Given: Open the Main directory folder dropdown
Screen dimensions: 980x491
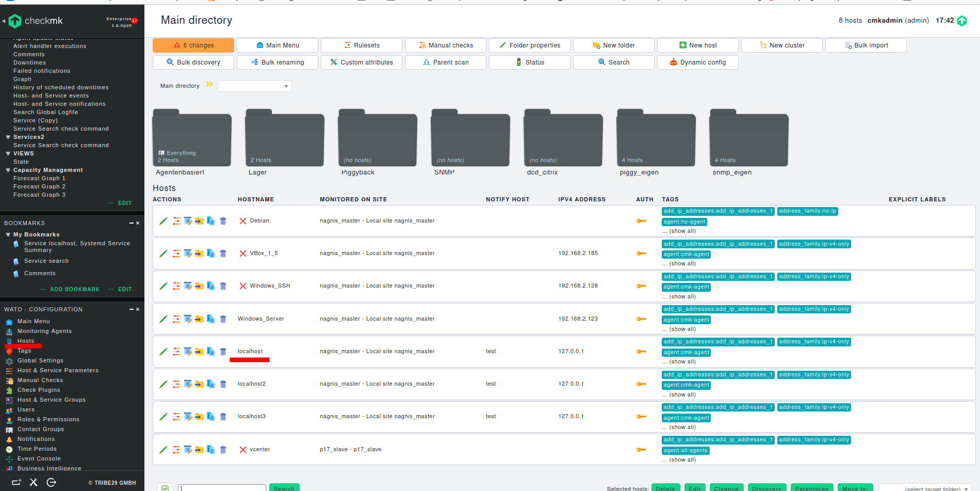Looking at the screenshot, I should click(x=255, y=86).
